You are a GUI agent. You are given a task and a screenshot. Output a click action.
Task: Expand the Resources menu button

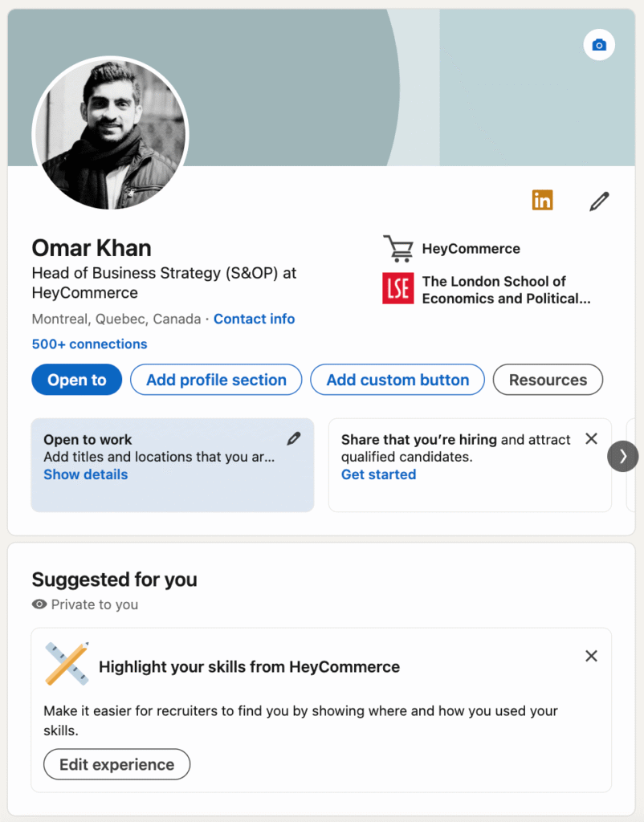point(548,380)
